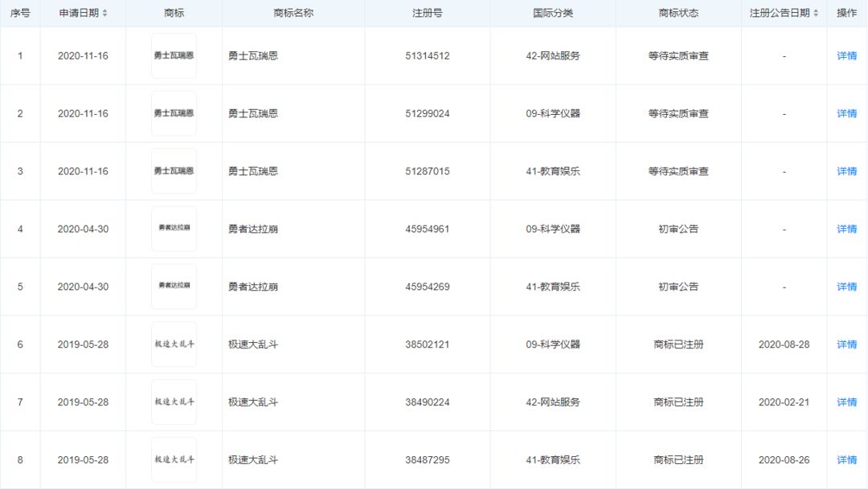Select registration number 51287015
This screenshot has width=868, height=489.
point(428,172)
